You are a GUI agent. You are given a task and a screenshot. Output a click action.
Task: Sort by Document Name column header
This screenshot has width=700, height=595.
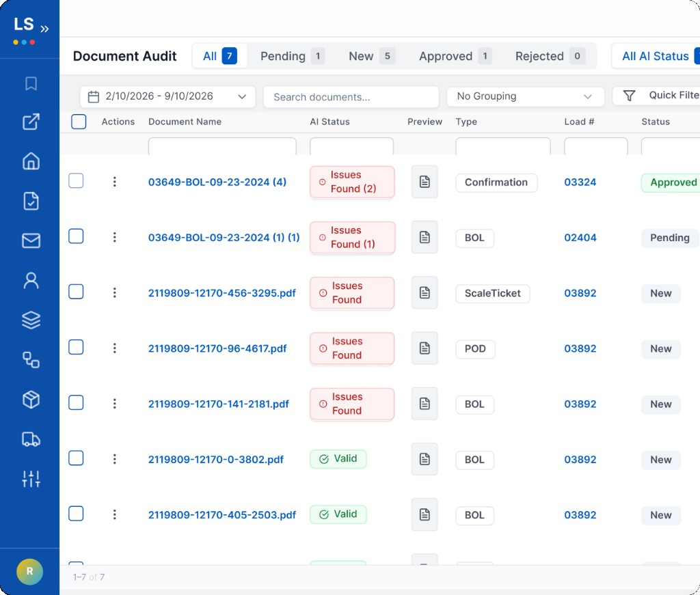[185, 122]
